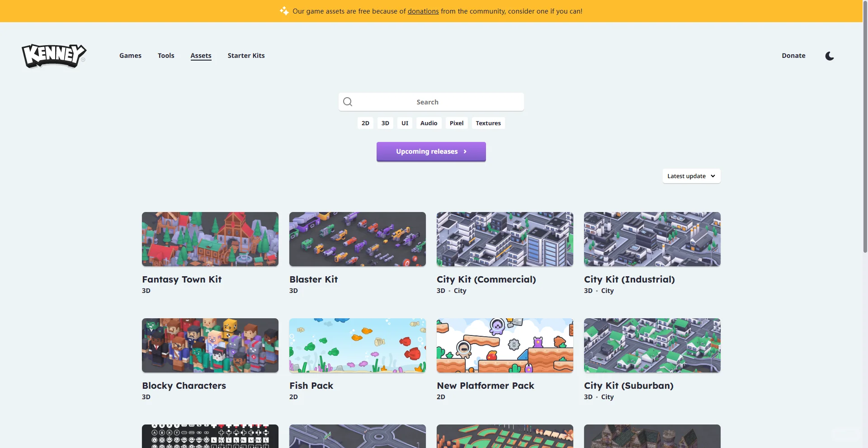Click the City Kit (Industrial) title
The height and width of the screenshot is (448, 868).
[x=629, y=279]
